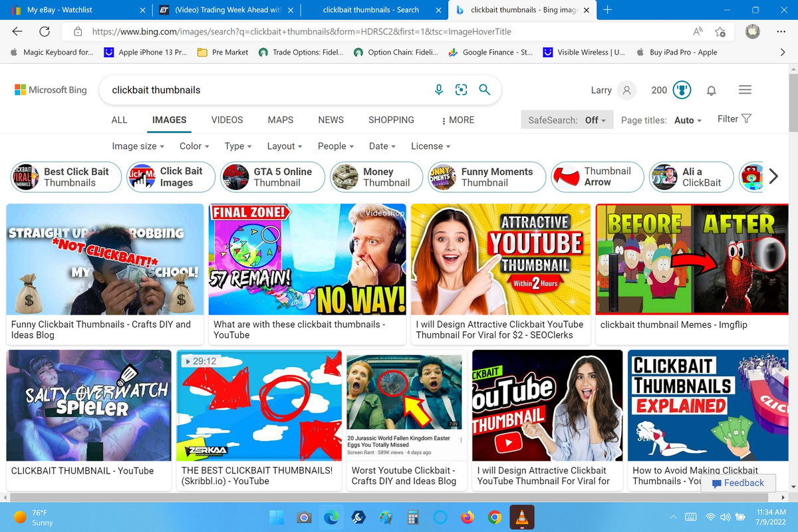Click the site lock icon in address bar
Image resolution: width=798 pixels, height=532 pixels.
coord(78,31)
